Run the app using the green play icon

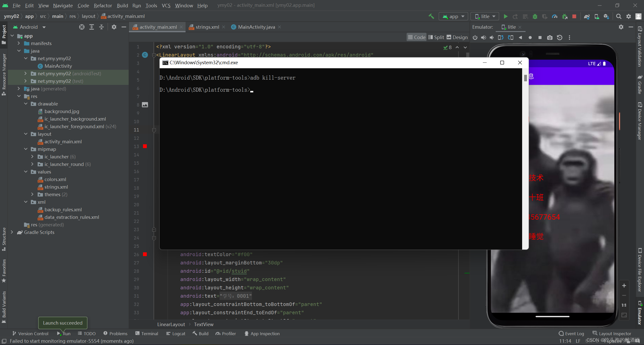point(506,16)
